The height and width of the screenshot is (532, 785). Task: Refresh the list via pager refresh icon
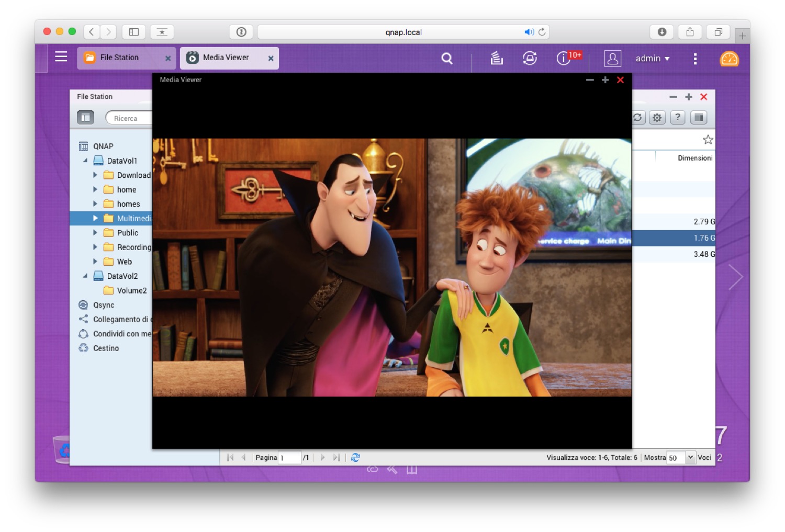click(x=355, y=458)
